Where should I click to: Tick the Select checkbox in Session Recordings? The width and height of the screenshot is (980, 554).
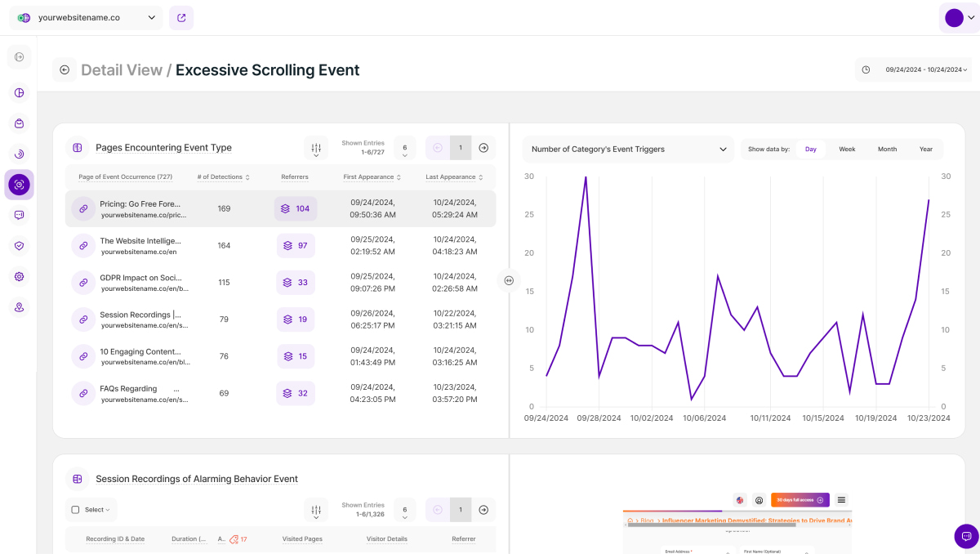tap(76, 510)
